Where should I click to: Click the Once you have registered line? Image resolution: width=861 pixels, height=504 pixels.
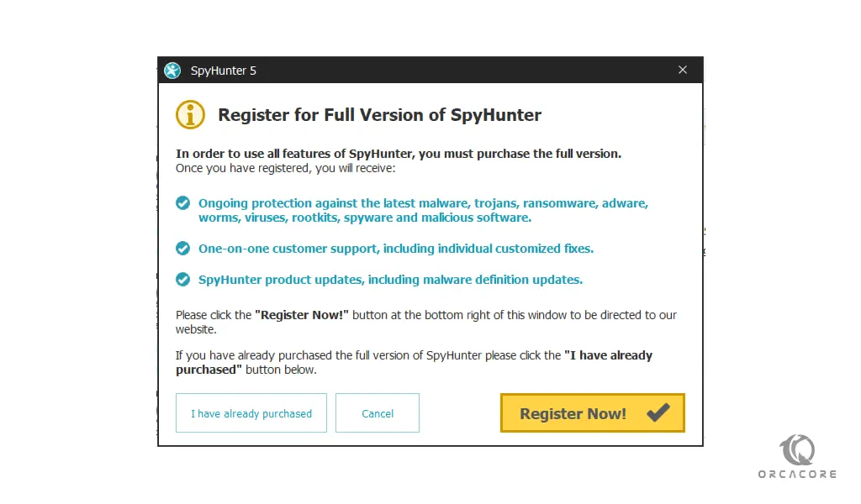(x=286, y=168)
